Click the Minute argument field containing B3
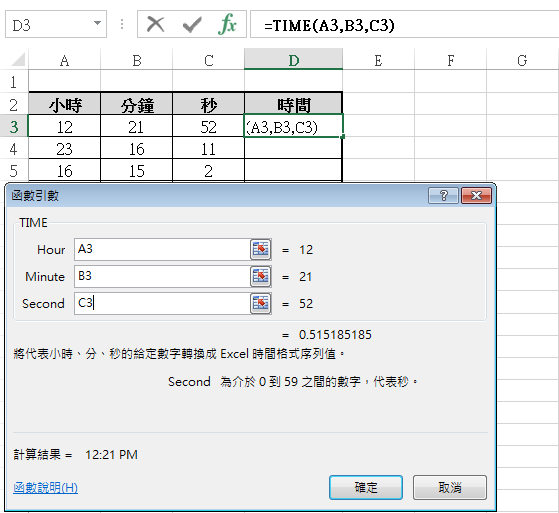The image size is (559, 513). pyautogui.click(x=162, y=276)
